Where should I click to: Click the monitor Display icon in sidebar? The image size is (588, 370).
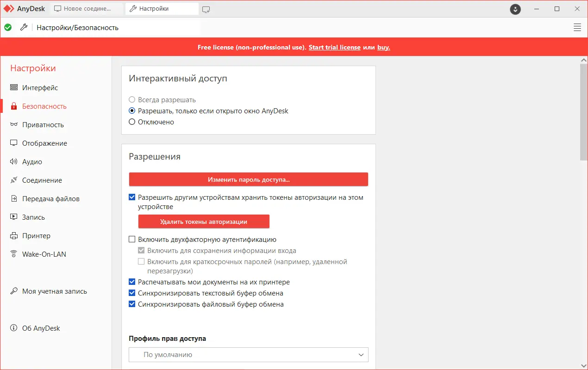(14, 143)
